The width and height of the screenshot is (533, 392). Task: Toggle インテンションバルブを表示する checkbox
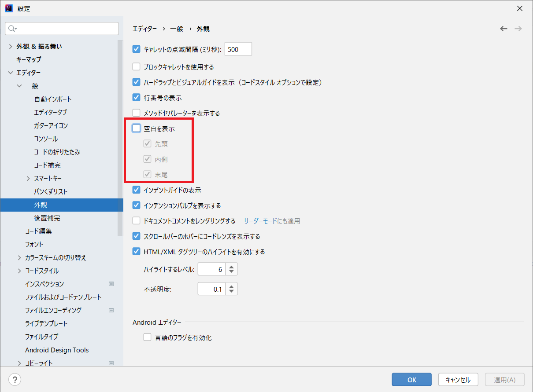coord(137,205)
